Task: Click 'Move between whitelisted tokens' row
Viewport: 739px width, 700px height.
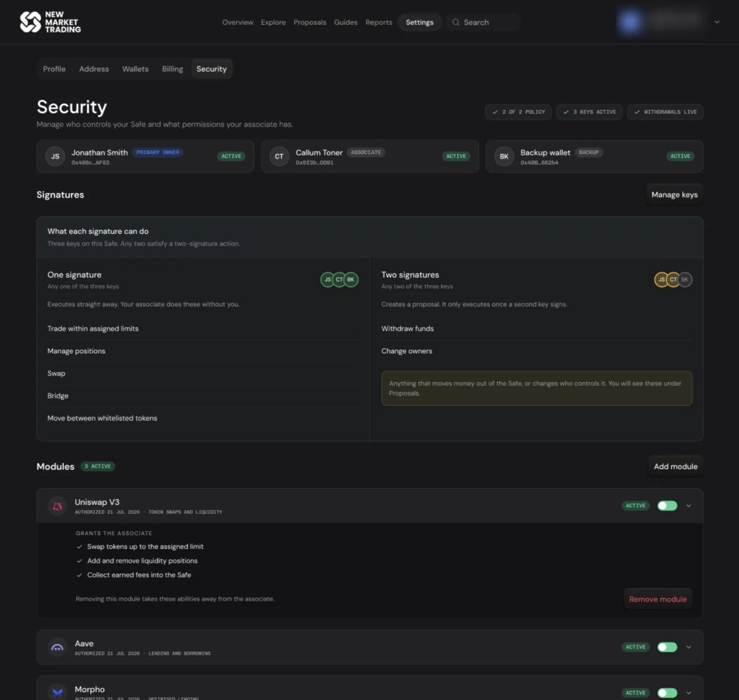Action: (x=203, y=418)
